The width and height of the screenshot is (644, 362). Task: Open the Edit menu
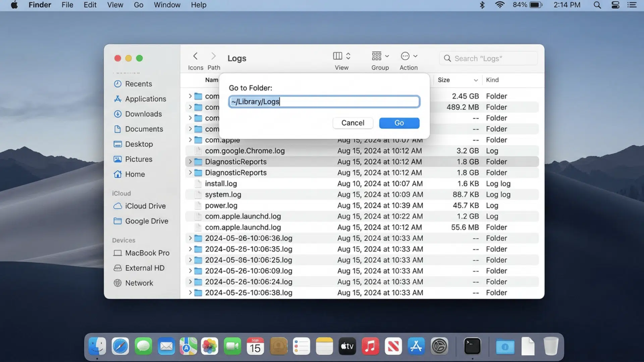90,5
